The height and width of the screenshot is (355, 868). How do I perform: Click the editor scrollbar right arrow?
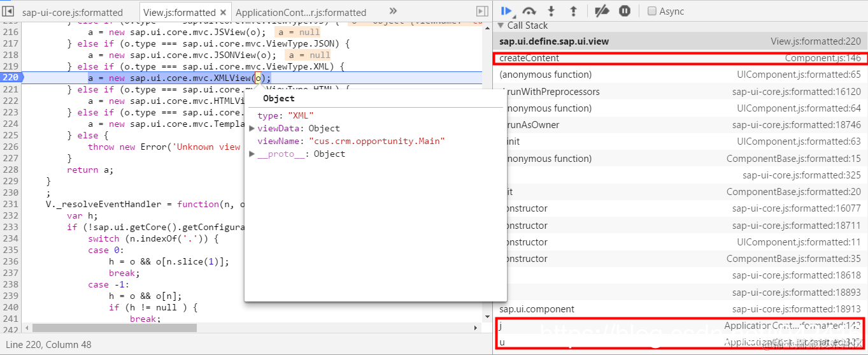pyautogui.click(x=476, y=328)
